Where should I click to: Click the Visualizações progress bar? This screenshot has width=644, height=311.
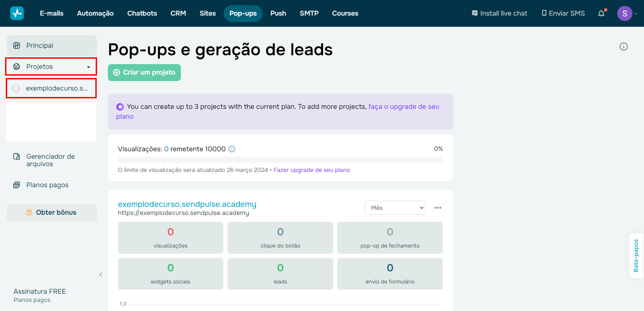coord(280,160)
